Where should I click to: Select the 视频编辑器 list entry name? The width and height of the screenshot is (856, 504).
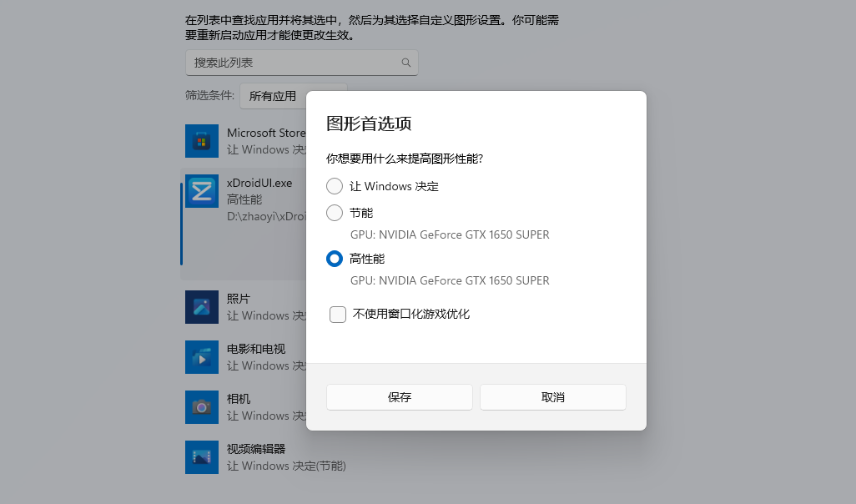pyautogui.click(x=256, y=449)
